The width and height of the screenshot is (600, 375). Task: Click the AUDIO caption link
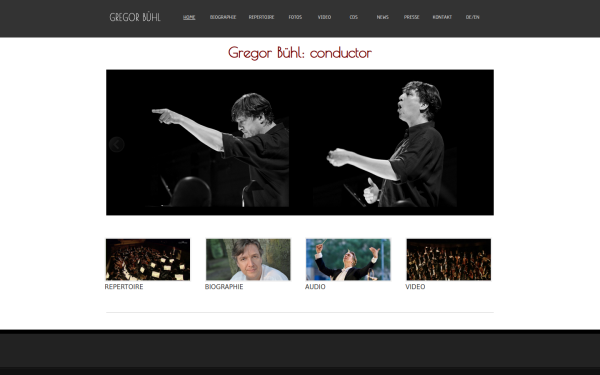tap(315, 287)
